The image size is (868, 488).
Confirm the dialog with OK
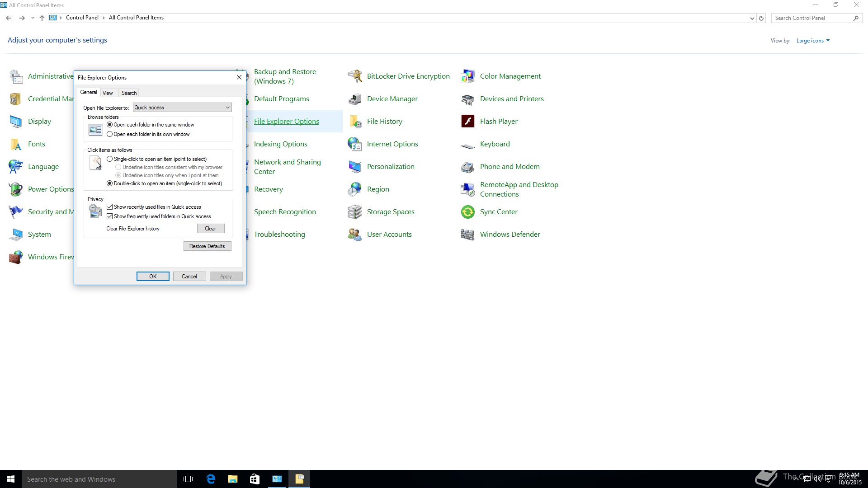point(153,277)
